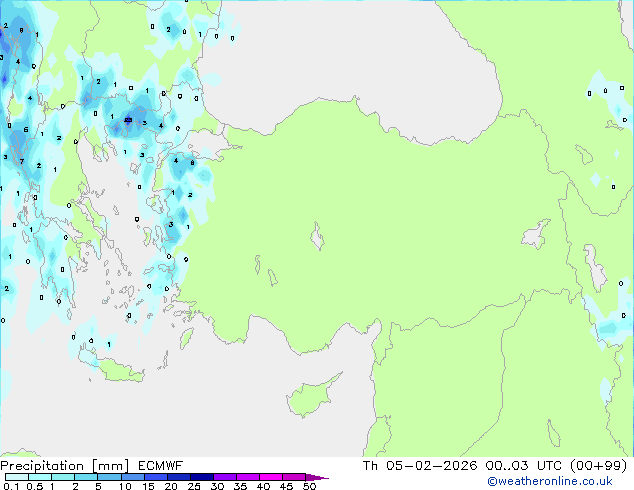
Task: Click the '00..03 UTC' time text
Action: click(x=524, y=466)
